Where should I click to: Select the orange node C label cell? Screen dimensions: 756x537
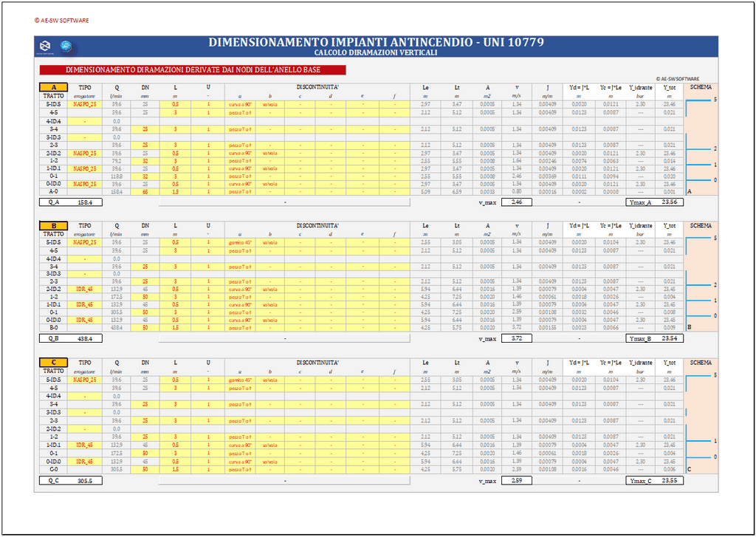click(53, 363)
